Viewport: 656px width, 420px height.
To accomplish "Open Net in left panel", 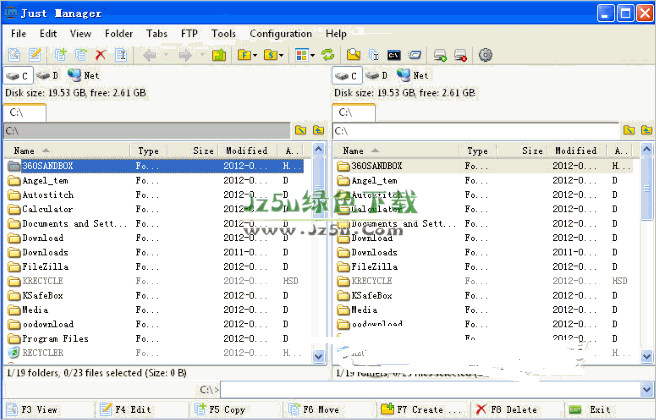I will pyautogui.click(x=83, y=76).
